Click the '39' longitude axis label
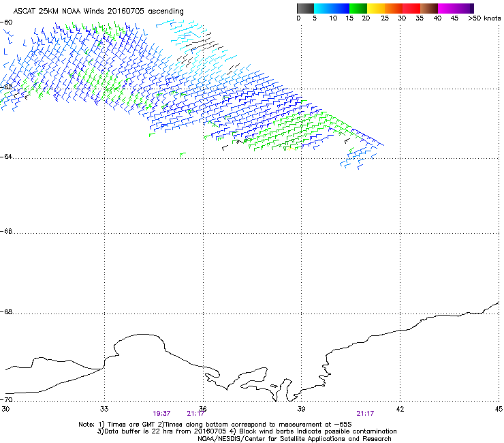The image size is (504, 443). click(x=301, y=409)
